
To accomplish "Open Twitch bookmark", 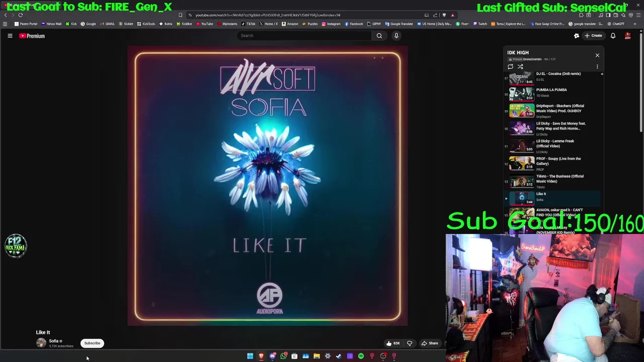I will (480, 24).
